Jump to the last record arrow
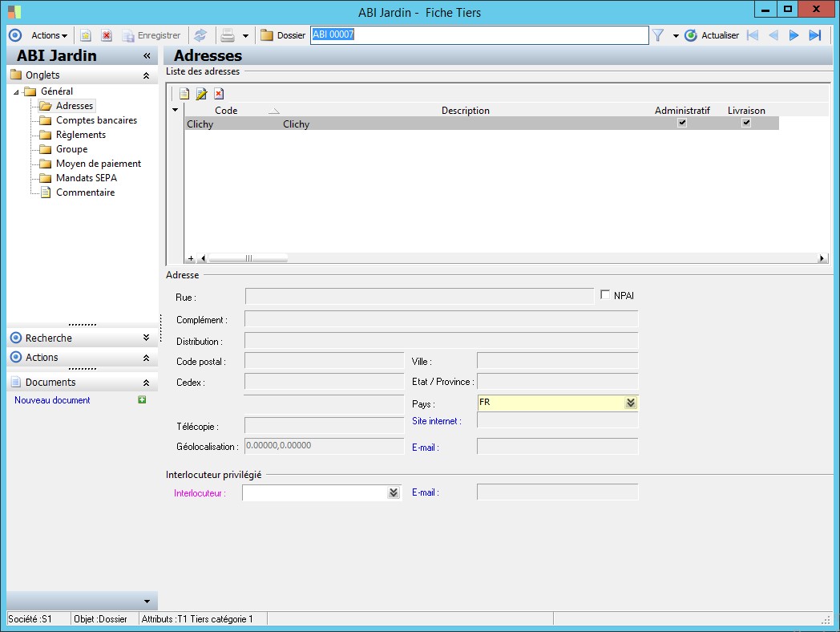This screenshot has width=840, height=632. 815,35
